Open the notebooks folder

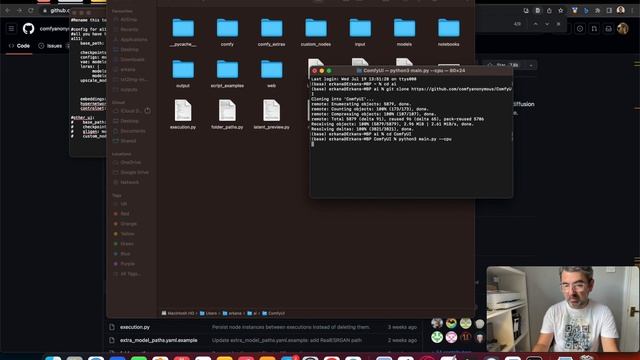[x=449, y=28]
